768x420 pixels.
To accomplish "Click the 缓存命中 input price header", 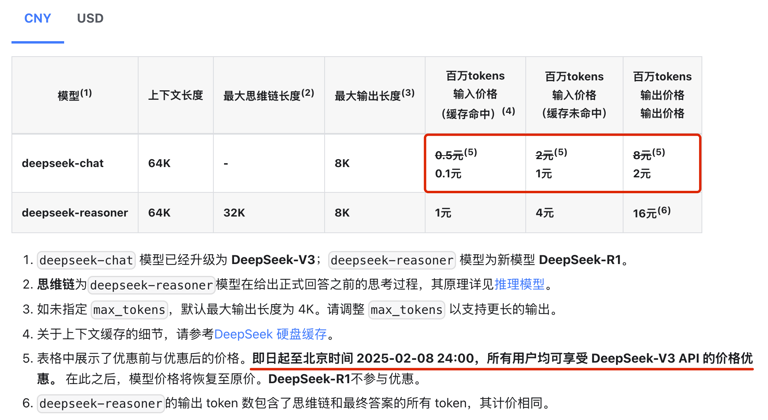I will tap(475, 95).
